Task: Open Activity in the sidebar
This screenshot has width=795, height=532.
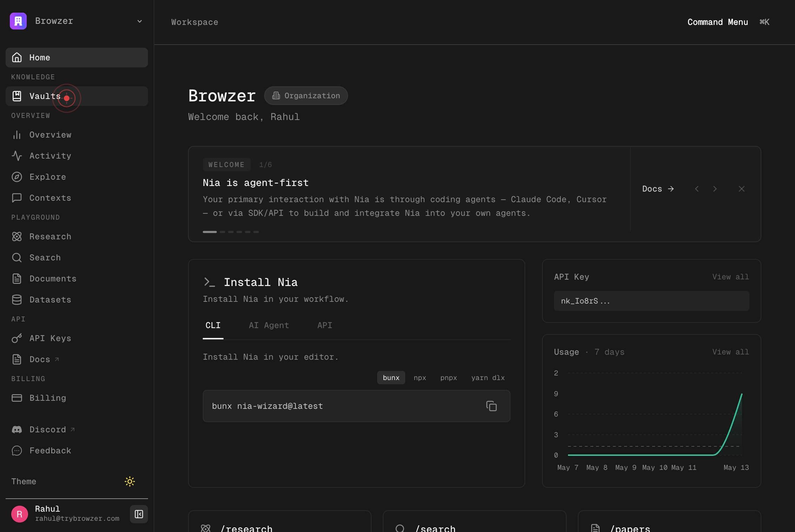Action: pos(77,156)
